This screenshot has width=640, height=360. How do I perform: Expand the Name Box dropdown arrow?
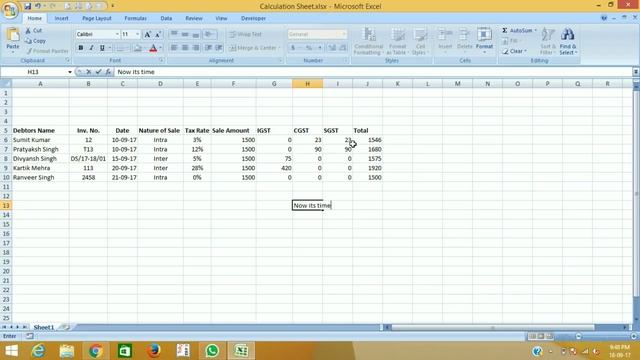pyautogui.click(x=70, y=72)
